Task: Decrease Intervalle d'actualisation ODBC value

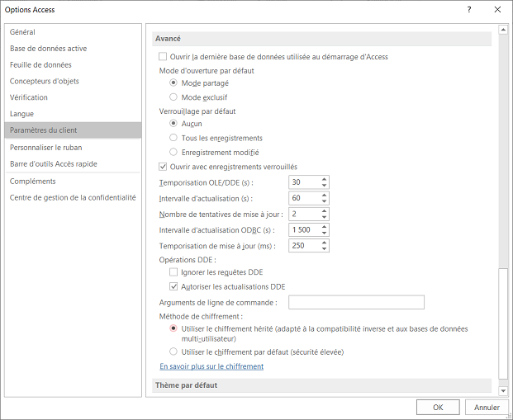Action: [x=324, y=233]
